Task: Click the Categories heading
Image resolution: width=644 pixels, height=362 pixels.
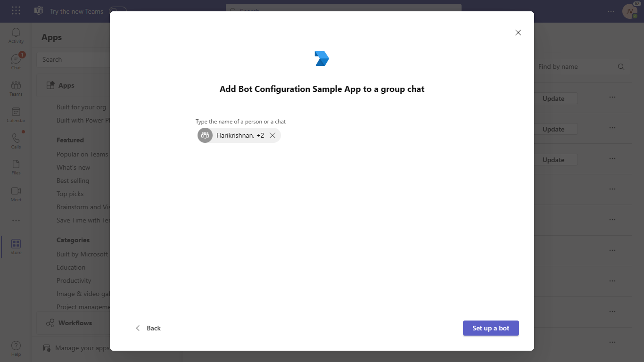Action: (73, 240)
